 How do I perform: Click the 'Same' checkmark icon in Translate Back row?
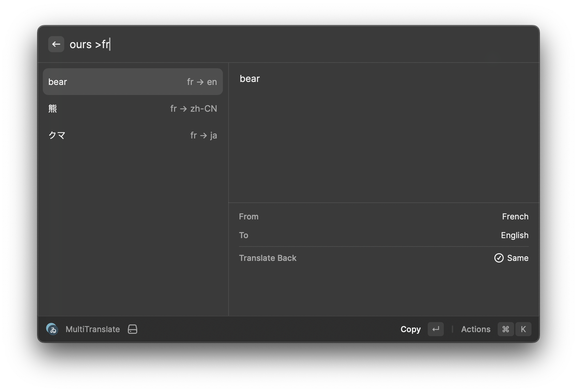[x=499, y=258]
